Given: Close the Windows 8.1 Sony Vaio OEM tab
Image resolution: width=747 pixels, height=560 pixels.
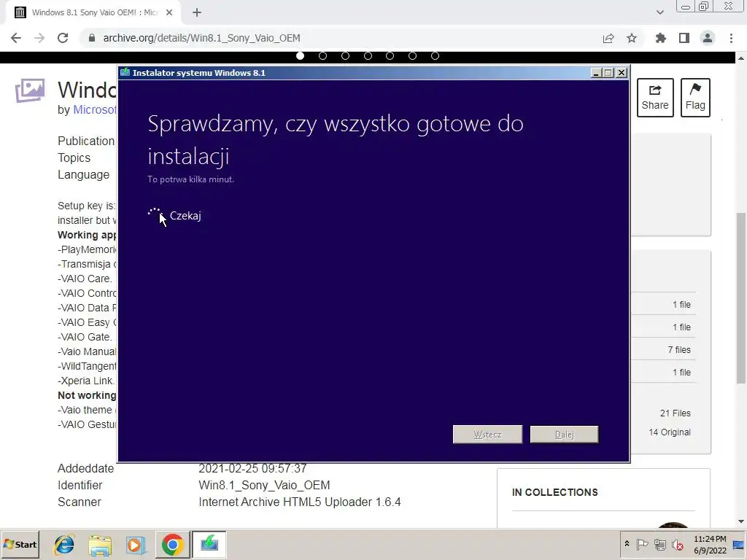Looking at the screenshot, I should [x=169, y=12].
